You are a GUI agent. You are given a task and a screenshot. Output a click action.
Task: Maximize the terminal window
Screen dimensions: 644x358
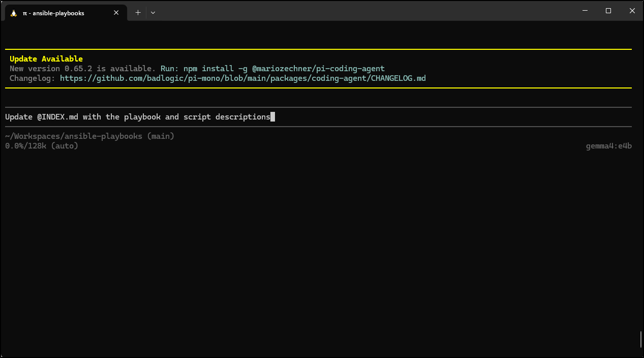coord(608,11)
